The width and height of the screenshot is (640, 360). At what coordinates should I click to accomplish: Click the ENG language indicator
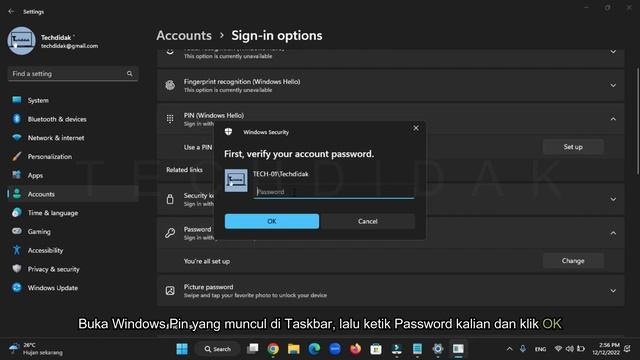point(540,349)
